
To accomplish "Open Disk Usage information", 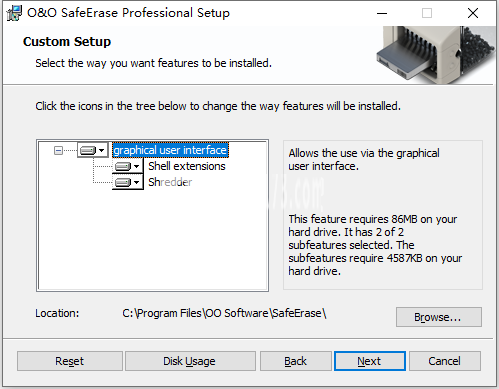I will [190, 361].
